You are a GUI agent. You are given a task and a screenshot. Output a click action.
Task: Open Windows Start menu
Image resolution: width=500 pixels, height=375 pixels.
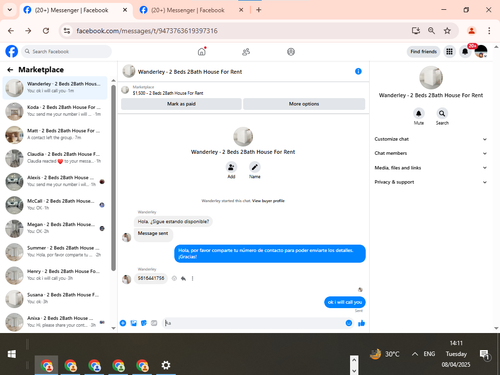click(12, 354)
